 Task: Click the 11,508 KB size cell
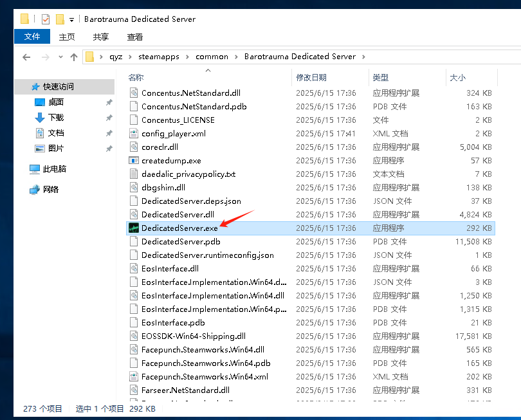pos(473,242)
